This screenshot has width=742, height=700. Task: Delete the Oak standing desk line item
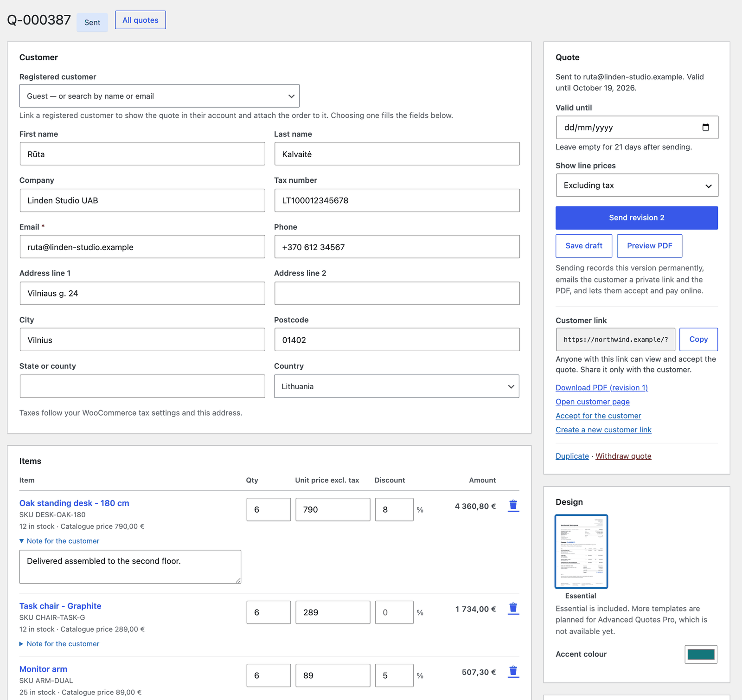(x=513, y=505)
